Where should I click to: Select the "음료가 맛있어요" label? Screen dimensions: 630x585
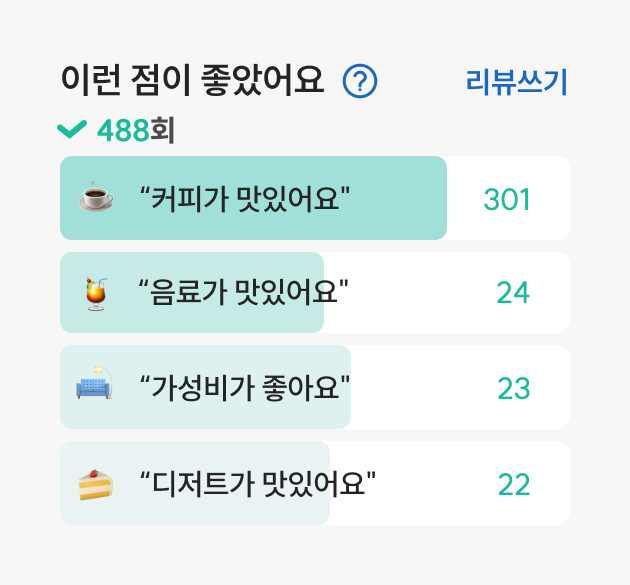click(x=243, y=292)
